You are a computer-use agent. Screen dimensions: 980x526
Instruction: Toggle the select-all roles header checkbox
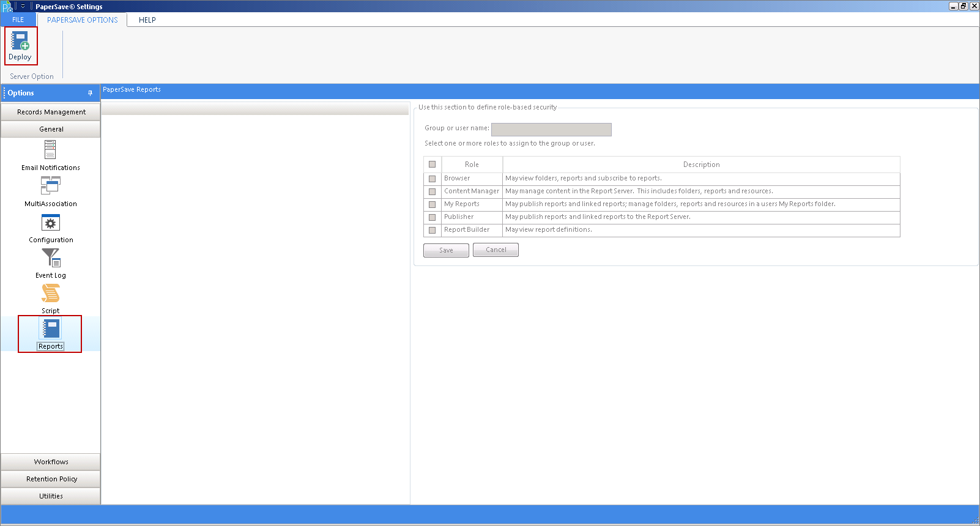pos(432,165)
